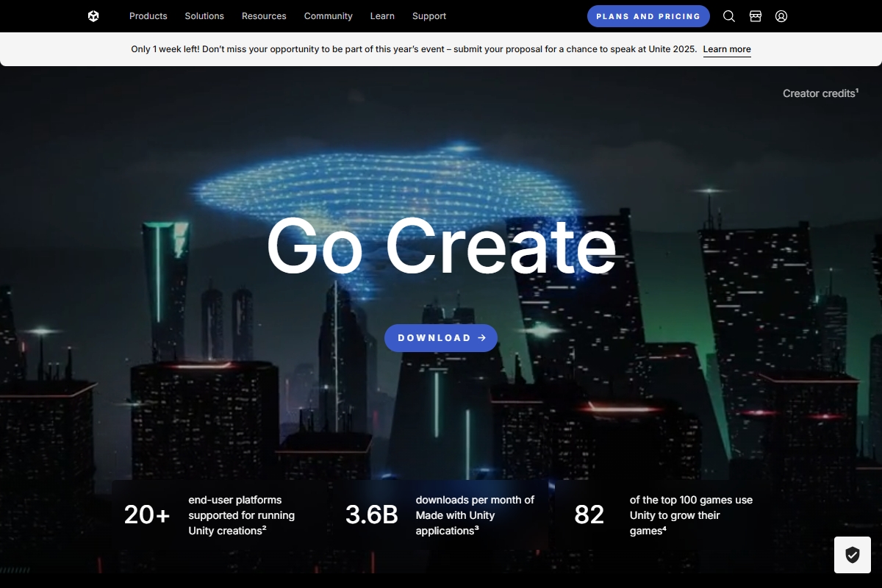Open the Learn menu item
882x588 pixels.
382,16
